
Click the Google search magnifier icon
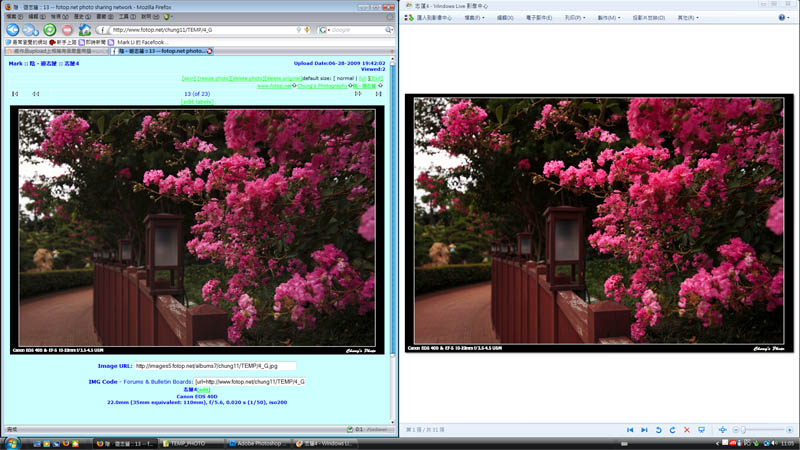388,30
